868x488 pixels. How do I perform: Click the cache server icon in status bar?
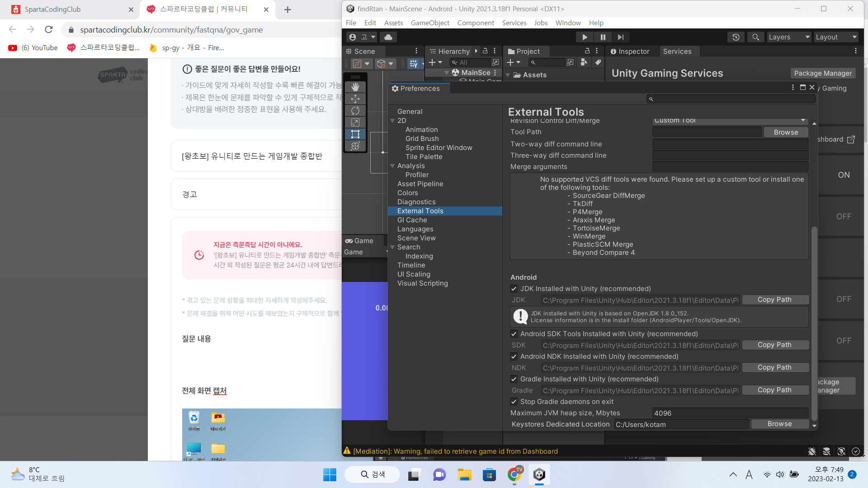[826, 451]
